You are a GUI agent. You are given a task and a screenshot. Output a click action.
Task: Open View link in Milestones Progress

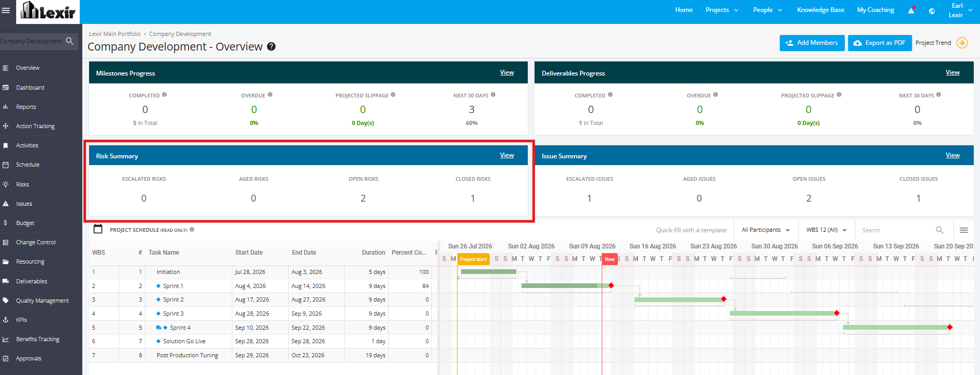[507, 72]
